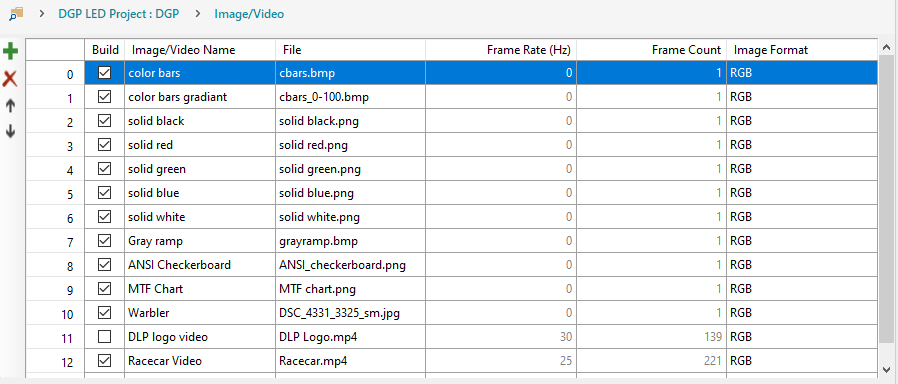The image size is (898, 384).
Task: Select the 'Racecar Video' name cell
Action: (x=200, y=362)
